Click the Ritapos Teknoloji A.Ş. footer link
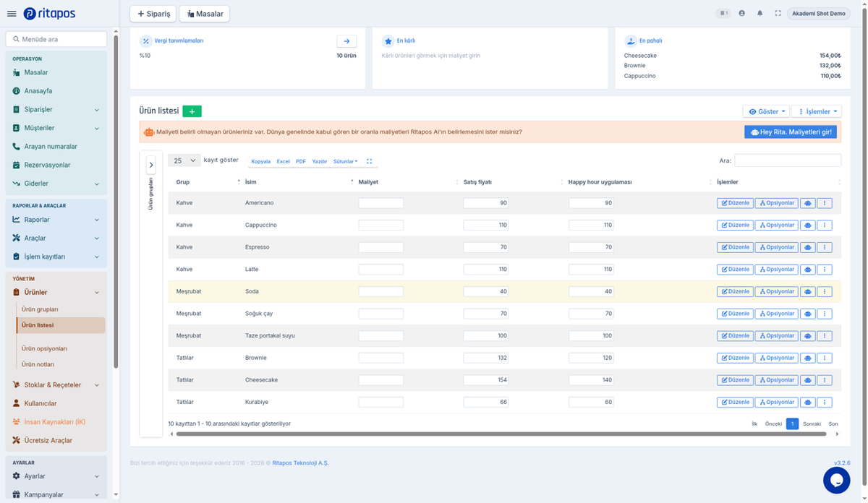868x503 pixels. point(300,463)
